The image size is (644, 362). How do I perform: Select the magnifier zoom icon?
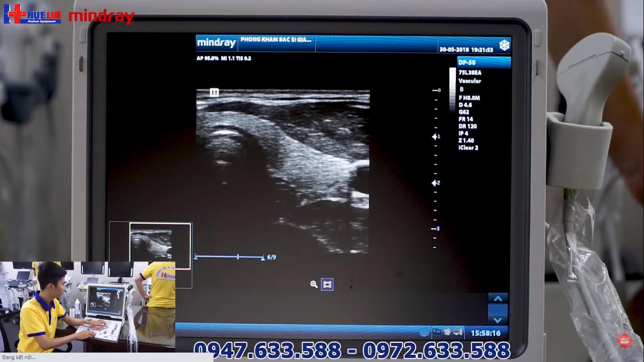click(x=314, y=284)
